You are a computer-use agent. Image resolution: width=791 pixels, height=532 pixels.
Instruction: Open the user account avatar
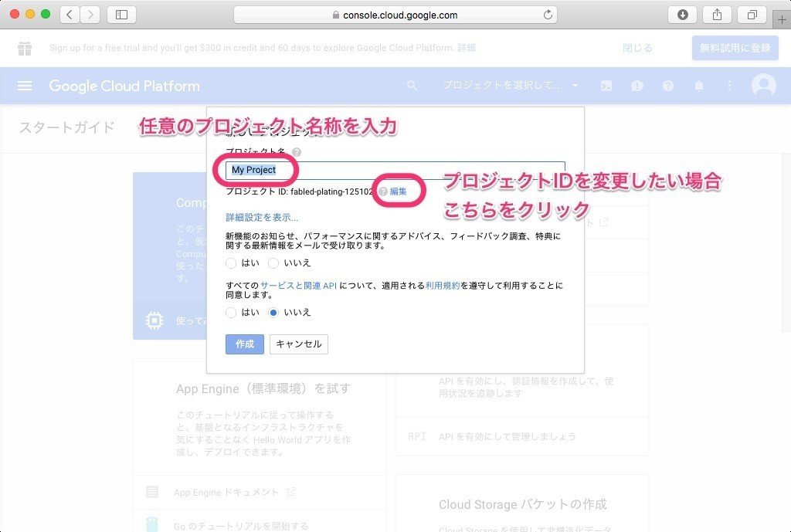click(764, 86)
